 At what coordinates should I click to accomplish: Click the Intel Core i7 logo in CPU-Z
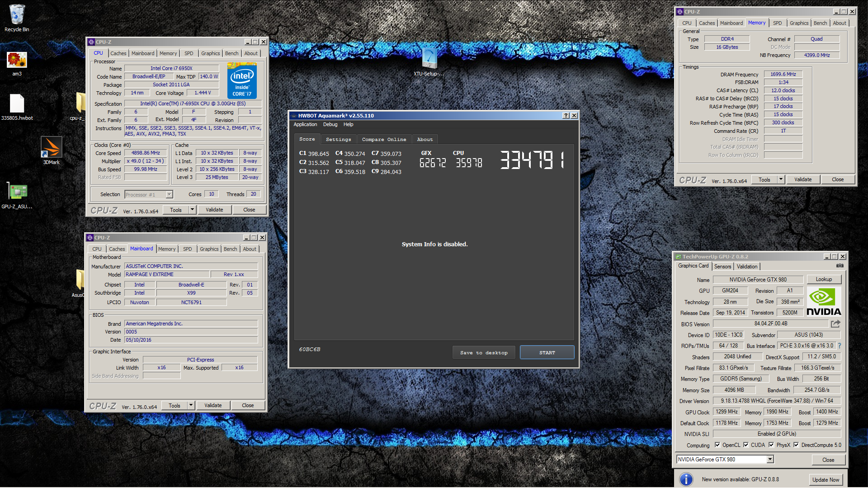pos(242,82)
